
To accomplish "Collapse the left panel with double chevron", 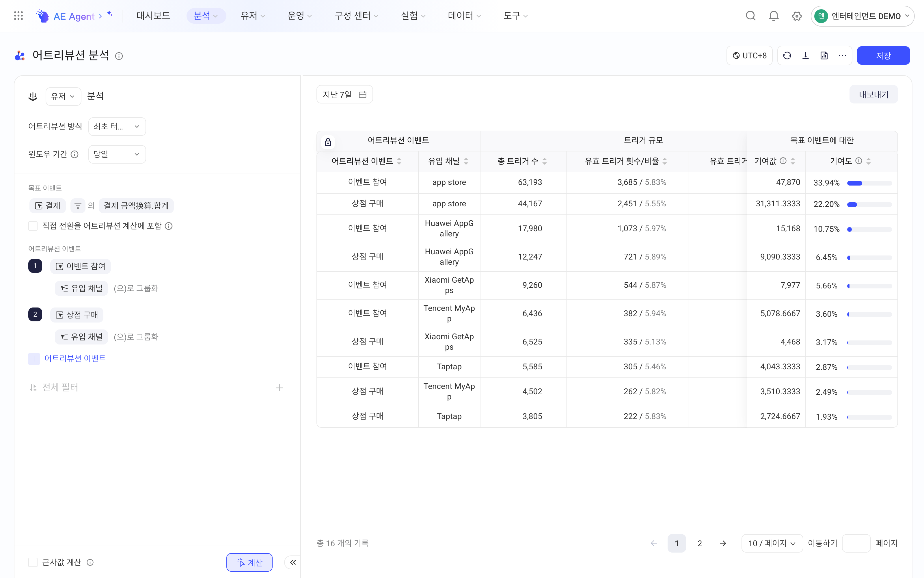I will [x=293, y=562].
